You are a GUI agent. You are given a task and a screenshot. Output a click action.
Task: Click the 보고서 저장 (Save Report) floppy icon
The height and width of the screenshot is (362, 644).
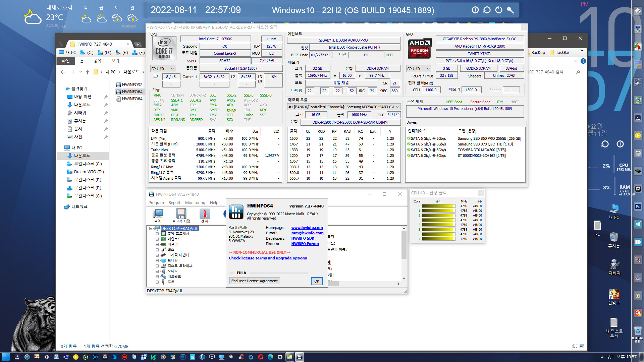(181, 216)
